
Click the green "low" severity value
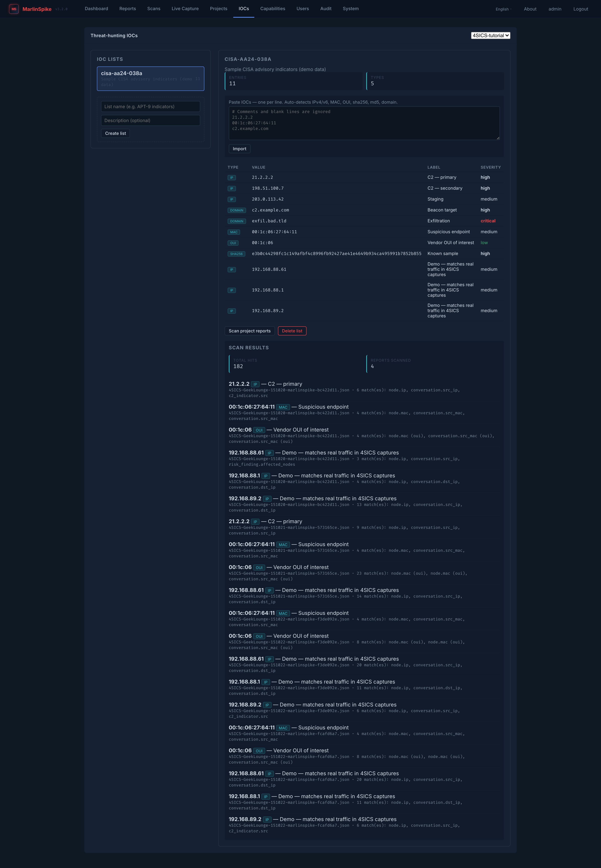[x=484, y=243]
